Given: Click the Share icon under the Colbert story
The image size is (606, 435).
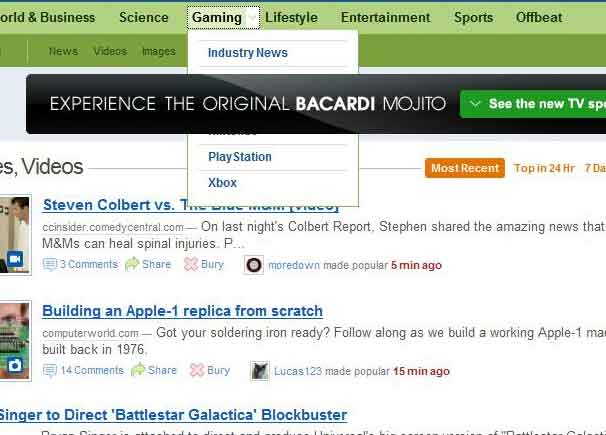Looking at the screenshot, I should point(132,265).
